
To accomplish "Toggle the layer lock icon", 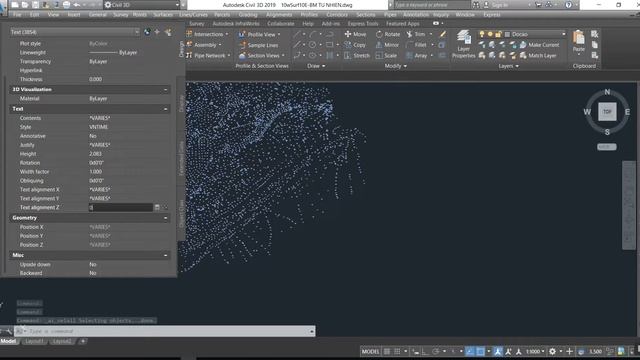I will 498,34.
